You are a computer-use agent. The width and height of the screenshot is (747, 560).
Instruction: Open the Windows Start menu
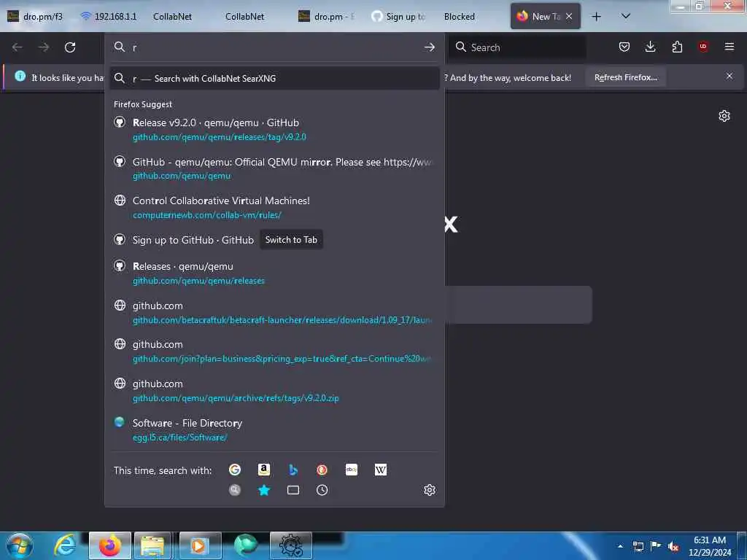pyautogui.click(x=20, y=545)
